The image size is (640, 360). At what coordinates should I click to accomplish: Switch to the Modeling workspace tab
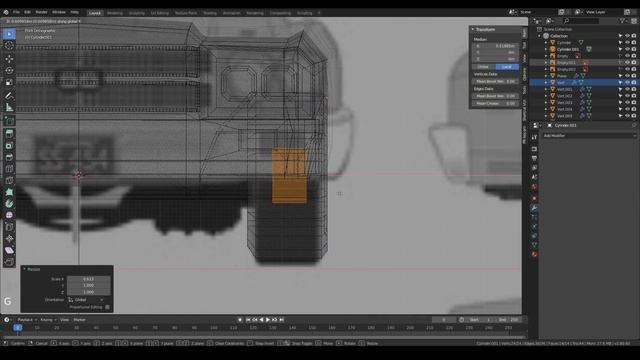point(115,13)
